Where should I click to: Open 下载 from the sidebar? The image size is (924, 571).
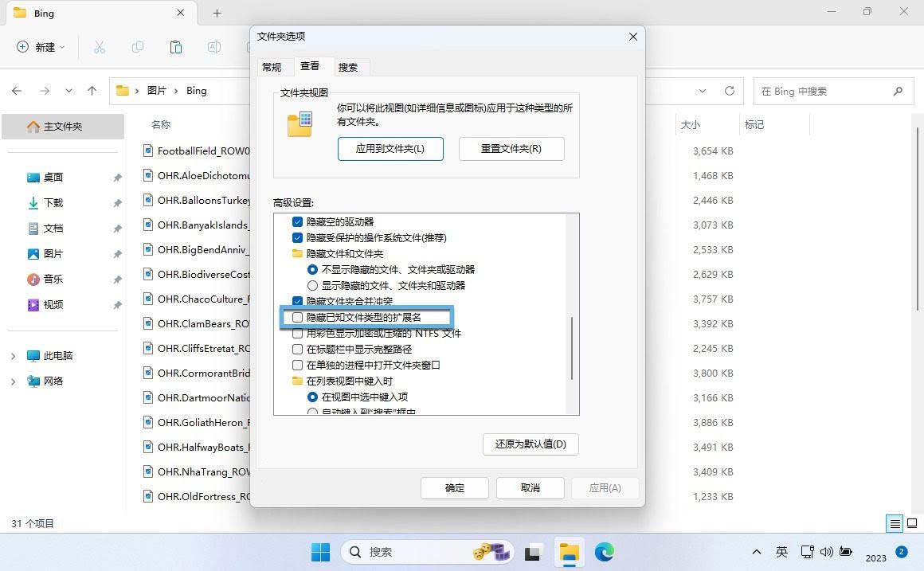53,202
